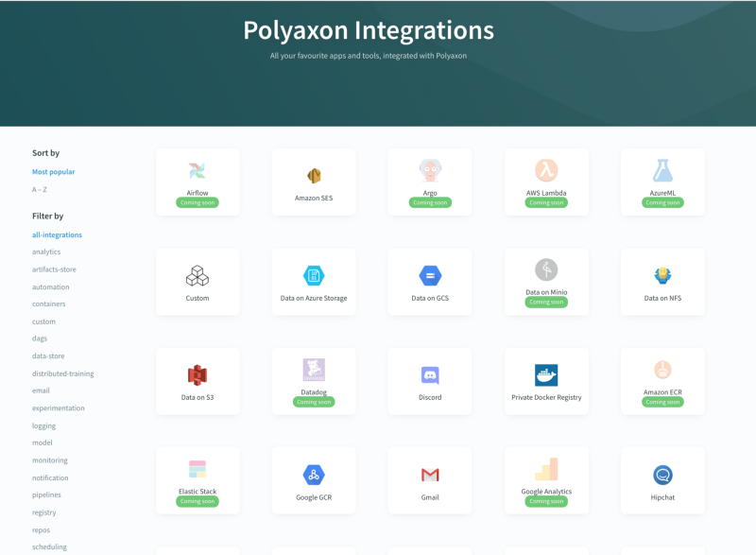The width and height of the screenshot is (756, 555).
Task: Click the Data on GCS icon
Action: 430,276
